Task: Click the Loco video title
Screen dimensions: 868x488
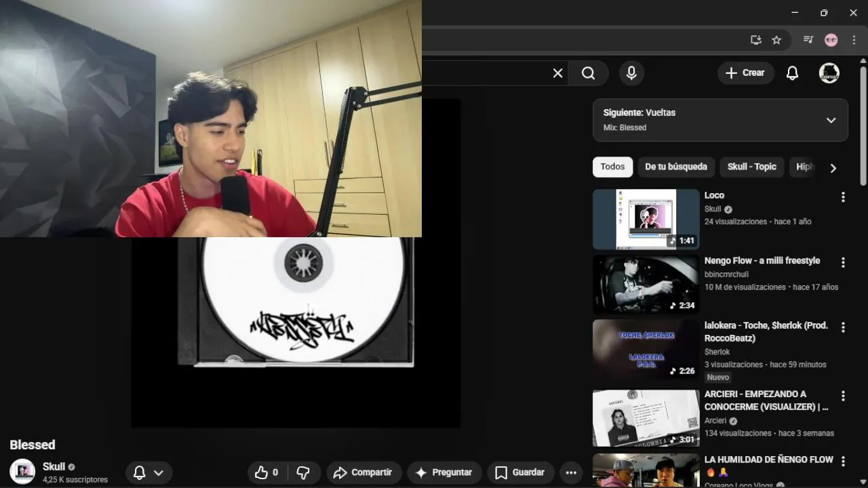Action: [x=714, y=195]
